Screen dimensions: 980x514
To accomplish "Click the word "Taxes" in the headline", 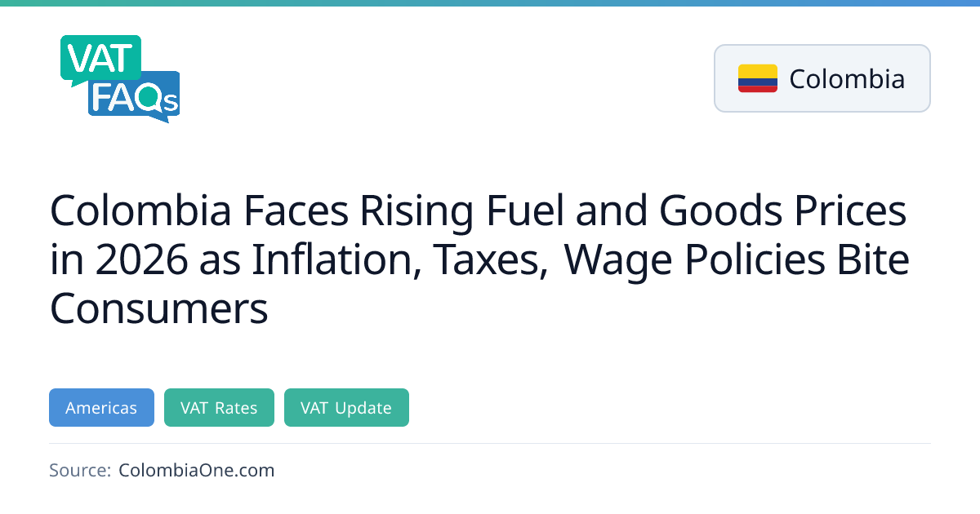I will click(x=488, y=260).
